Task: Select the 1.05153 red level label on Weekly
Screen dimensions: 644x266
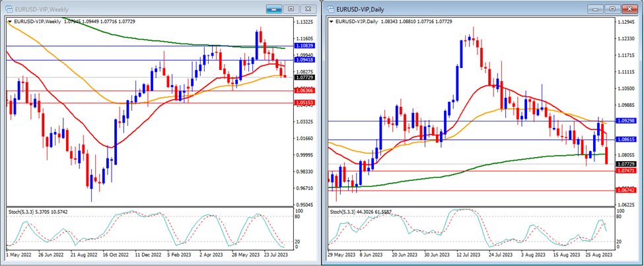Action: [304, 102]
